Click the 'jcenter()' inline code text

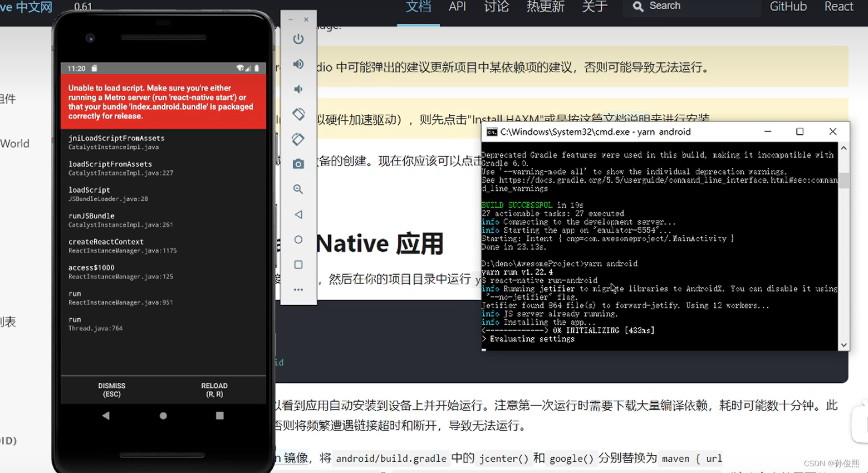tap(504, 459)
